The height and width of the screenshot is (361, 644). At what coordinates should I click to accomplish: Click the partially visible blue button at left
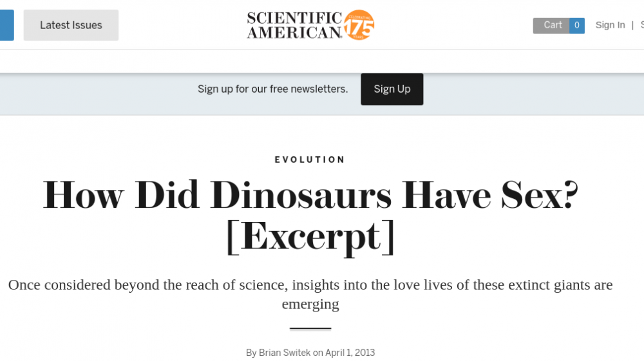[x=6, y=25]
